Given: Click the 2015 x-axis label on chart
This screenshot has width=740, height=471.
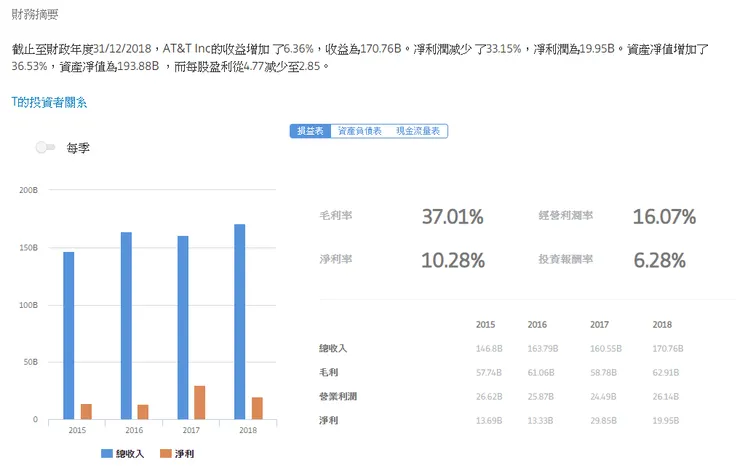Looking at the screenshot, I should 77,430.
